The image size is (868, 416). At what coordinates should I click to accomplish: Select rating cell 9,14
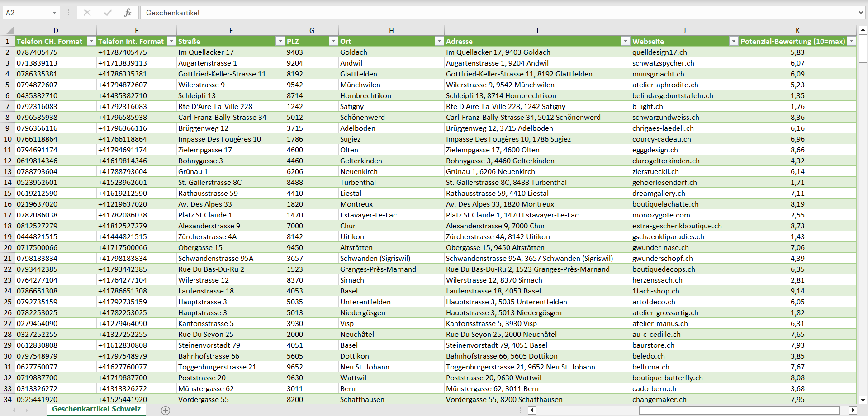pos(797,291)
